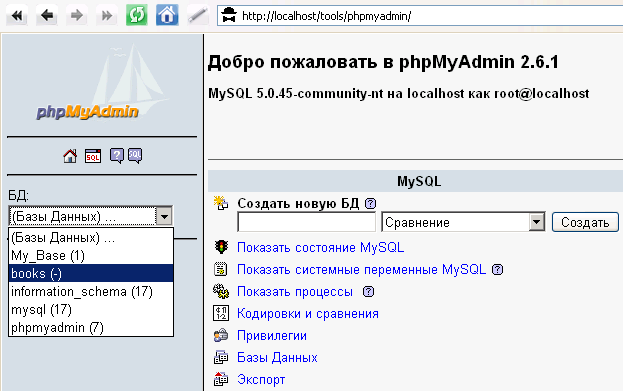Click the Создать button
623x391 pixels.
[x=585, y=222]
